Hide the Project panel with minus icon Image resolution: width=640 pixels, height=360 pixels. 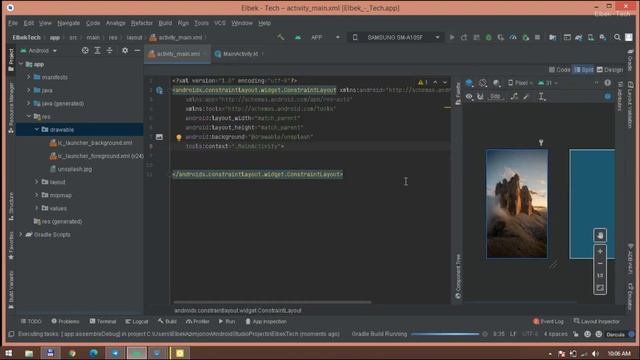[137, 51]
